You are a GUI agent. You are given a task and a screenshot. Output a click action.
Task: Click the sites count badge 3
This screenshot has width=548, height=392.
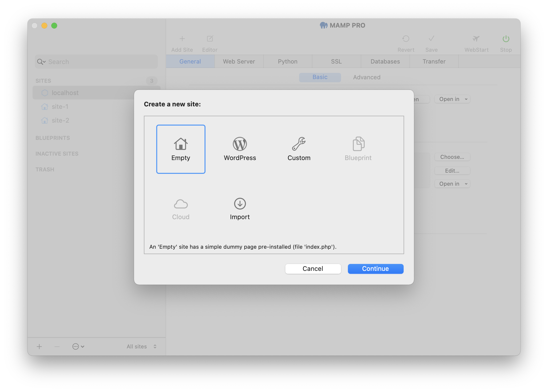pos(152,81)
